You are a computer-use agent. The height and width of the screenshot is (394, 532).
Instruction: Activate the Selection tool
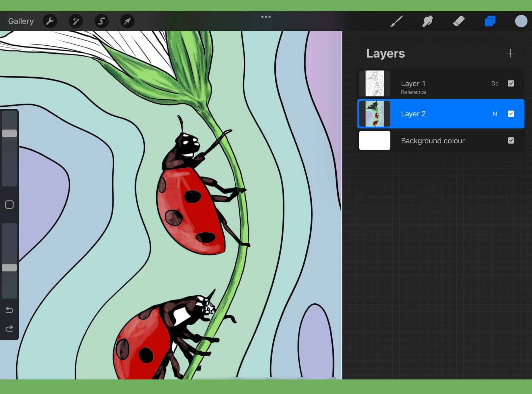102,21
